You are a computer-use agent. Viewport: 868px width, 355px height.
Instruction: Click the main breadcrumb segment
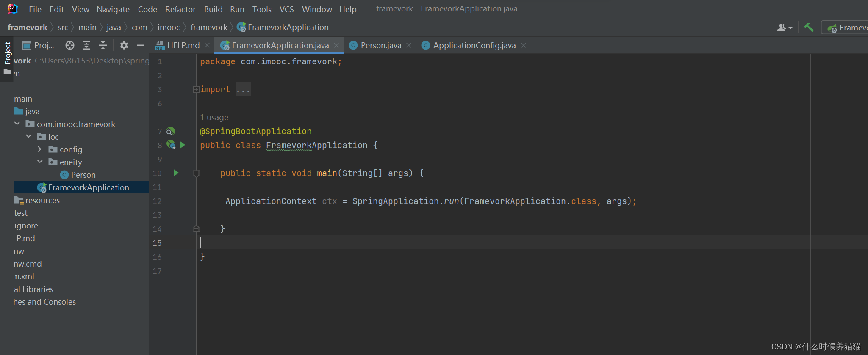pos(87,27)
